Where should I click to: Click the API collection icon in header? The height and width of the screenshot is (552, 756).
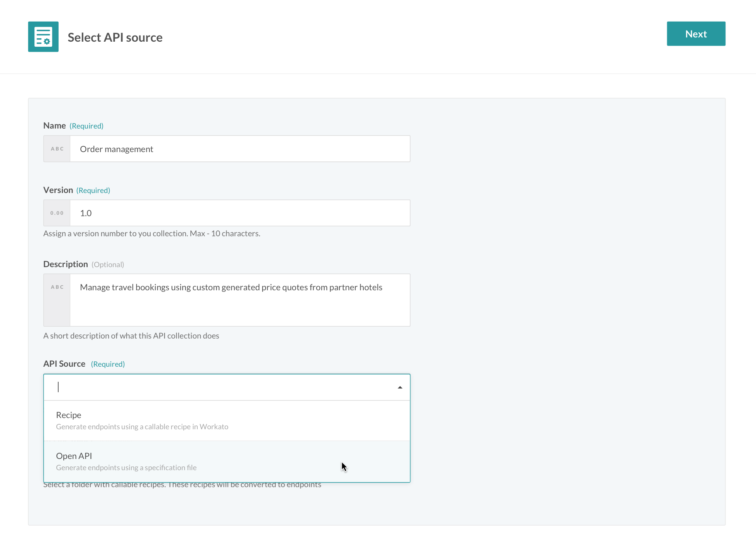43,37
